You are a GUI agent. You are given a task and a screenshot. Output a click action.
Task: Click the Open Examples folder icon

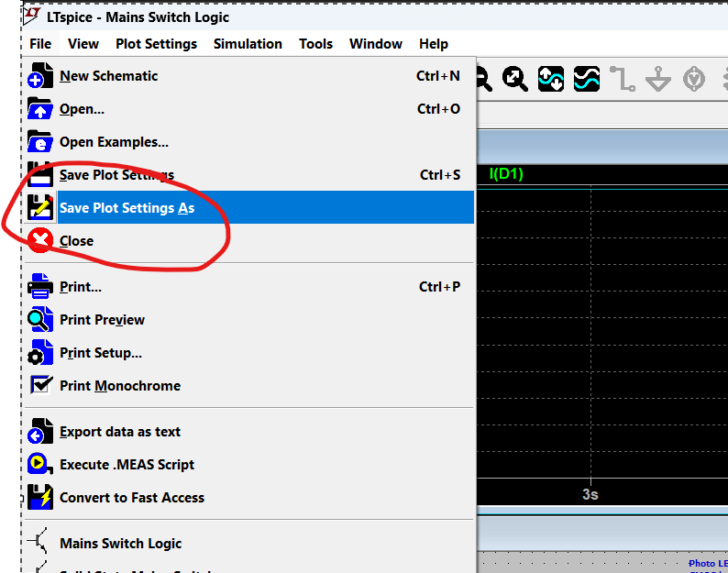coord(40,141)
